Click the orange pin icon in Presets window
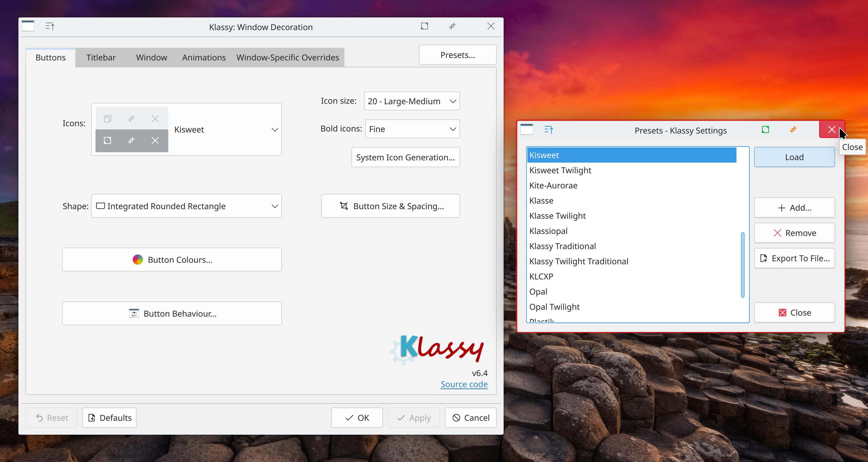This screenshot has height=462, width=868. (x=793, y=130)
